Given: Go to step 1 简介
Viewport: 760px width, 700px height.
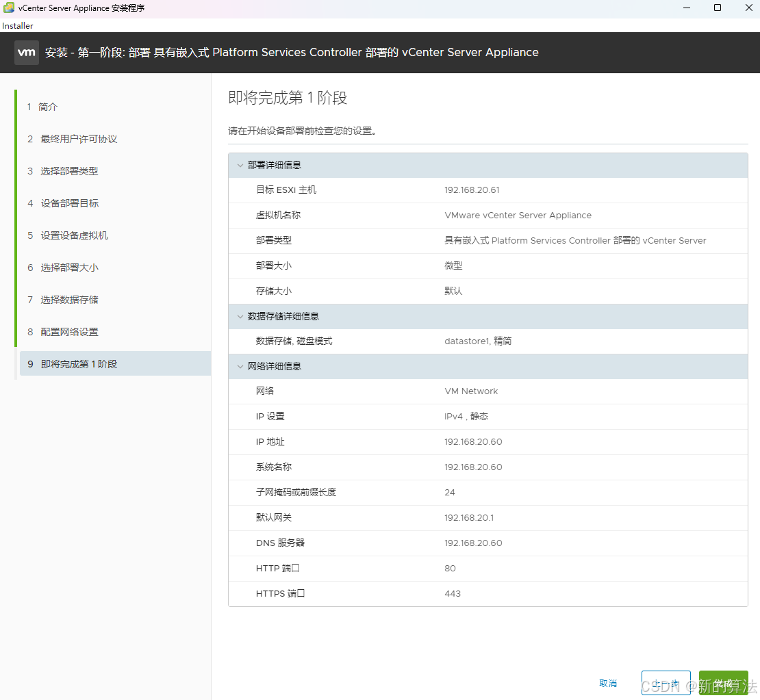Looking at the screenshot, I should tap(42, 107).
